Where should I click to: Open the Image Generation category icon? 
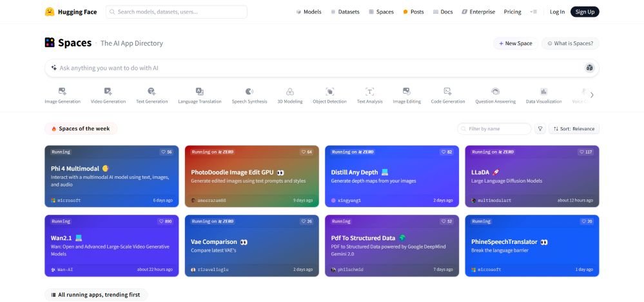[63, 91]
